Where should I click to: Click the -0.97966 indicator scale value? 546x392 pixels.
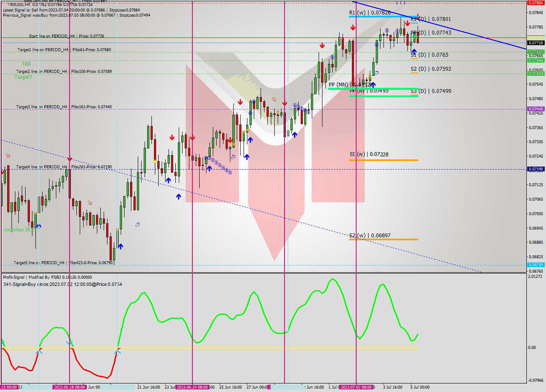point(535,380)
